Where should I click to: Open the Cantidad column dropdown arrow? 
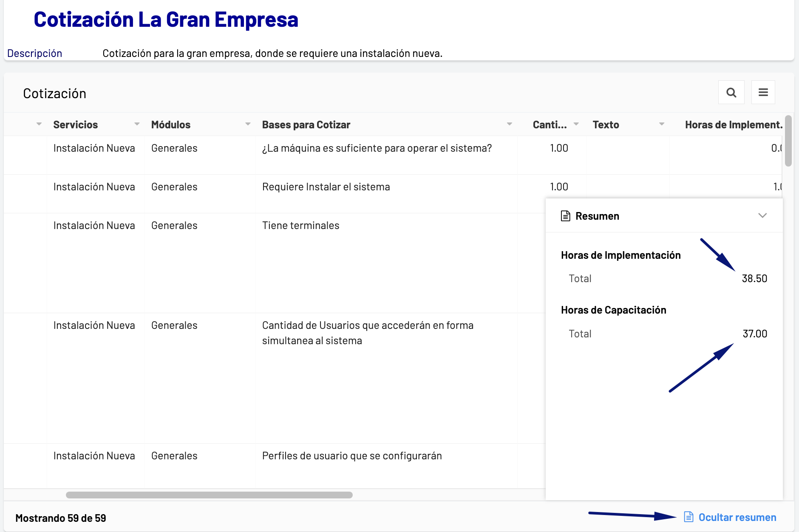[x=576, y=124]
